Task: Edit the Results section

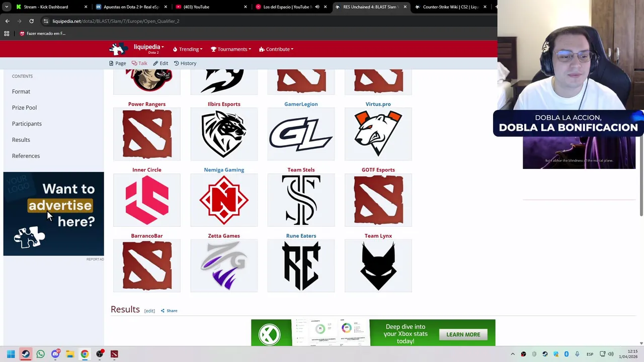Action: (x=149, y=311)
